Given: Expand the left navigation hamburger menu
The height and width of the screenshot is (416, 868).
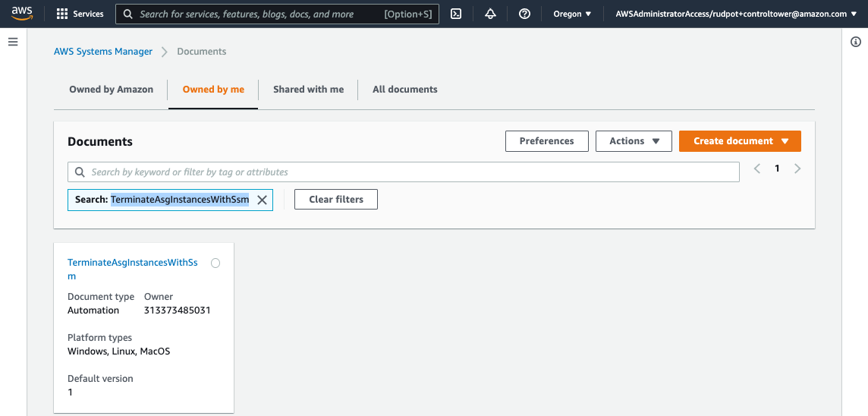Looking at the screenshot, I should pyautogui.click(x=14, y=42).
